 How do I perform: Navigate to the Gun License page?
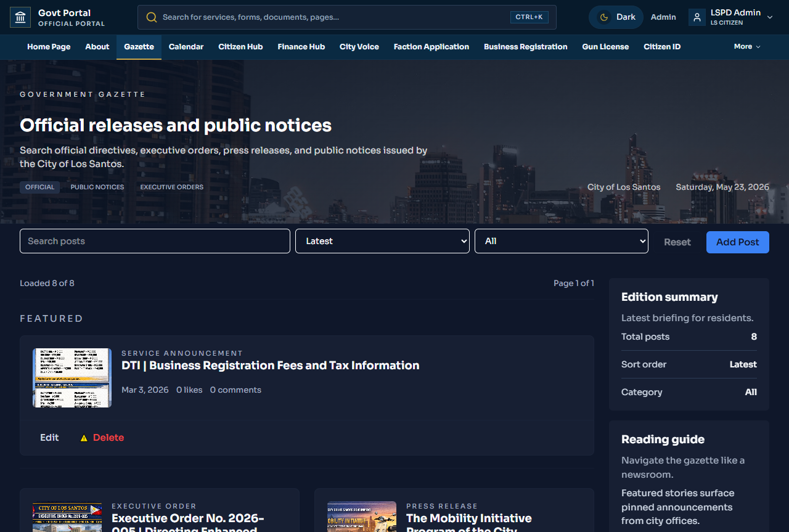(x=606, y=47)
